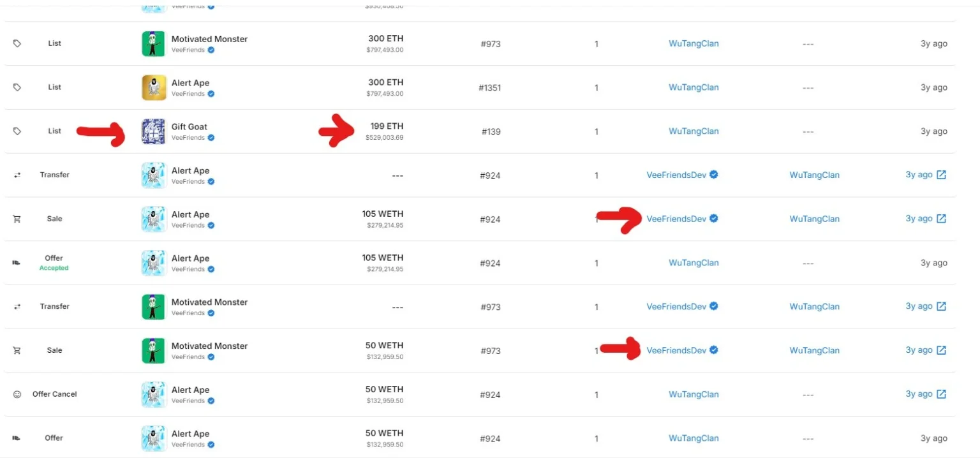
Task: Click the green 'Accepted' label under Offer
Action: [54, 268]
